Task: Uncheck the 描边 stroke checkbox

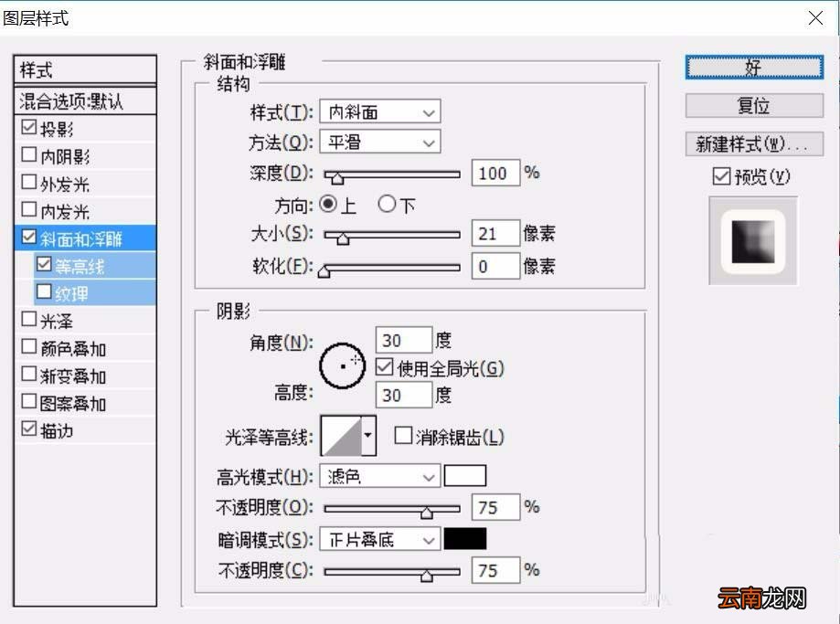Action: (28, 428)
